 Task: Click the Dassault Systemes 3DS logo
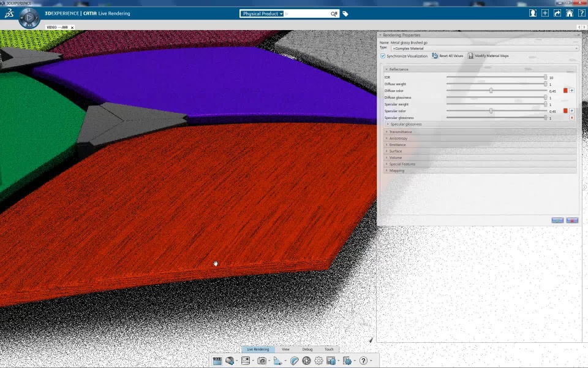tap(9, 13)
